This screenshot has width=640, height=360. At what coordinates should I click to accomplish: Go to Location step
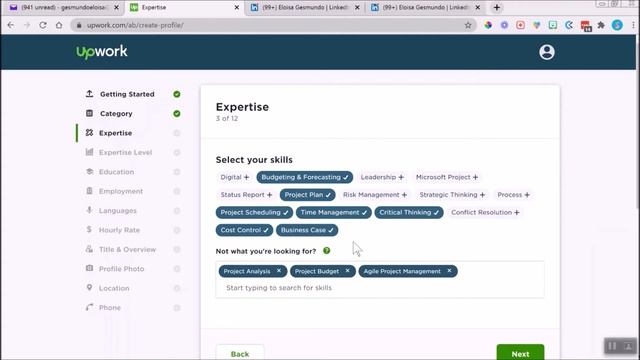click(114, 288)
